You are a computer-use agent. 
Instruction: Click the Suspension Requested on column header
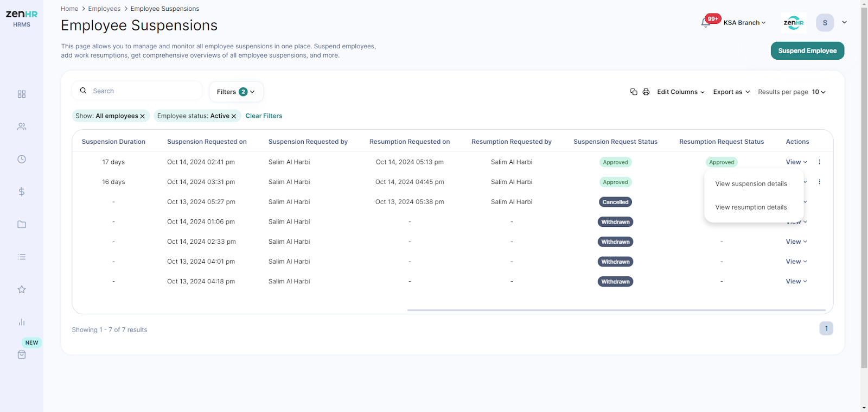(207, 142)
